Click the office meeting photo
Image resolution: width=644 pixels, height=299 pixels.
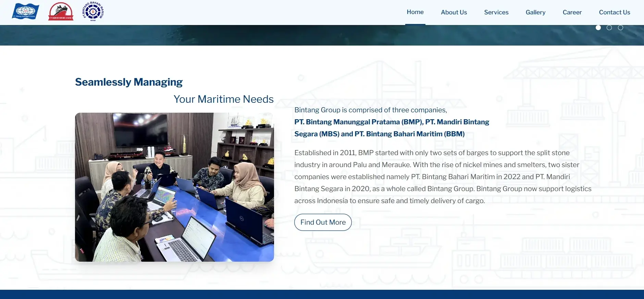[174, 187]
